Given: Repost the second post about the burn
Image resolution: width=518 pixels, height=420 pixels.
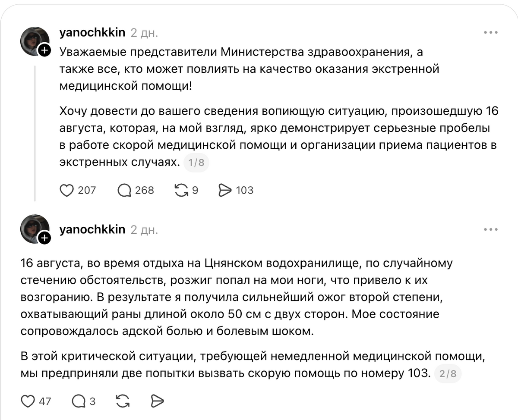Looking at the screenshot, I should point(123,401).
